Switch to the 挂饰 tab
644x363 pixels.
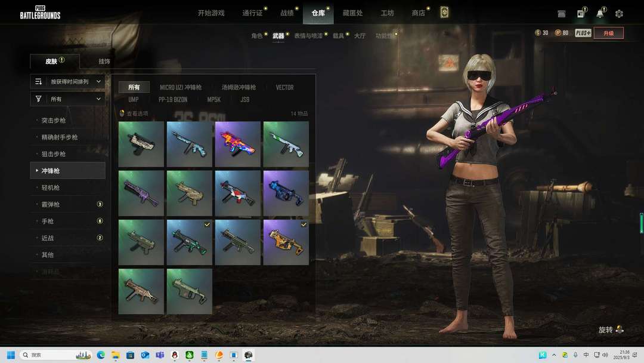tap(104, 61)
